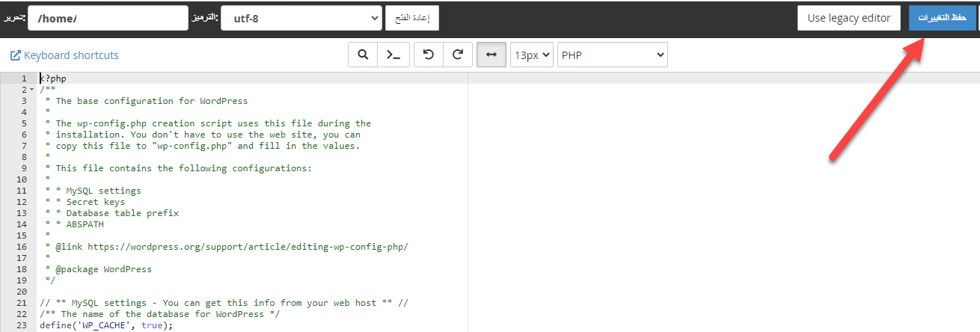This screenshot has height=332, width=980.
Task: Click line number 1 in gutter
Action: click(x=24, y=79)
